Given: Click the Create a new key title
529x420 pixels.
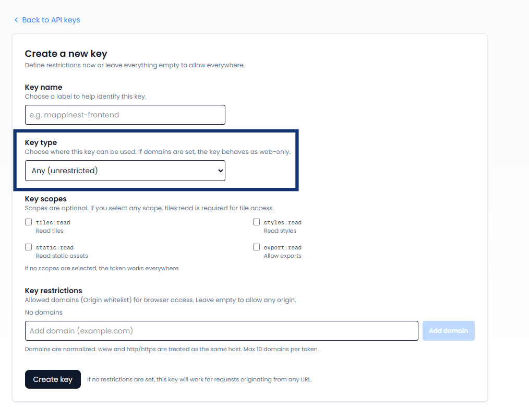Looking at the screenshot, I should coord(66,53).
